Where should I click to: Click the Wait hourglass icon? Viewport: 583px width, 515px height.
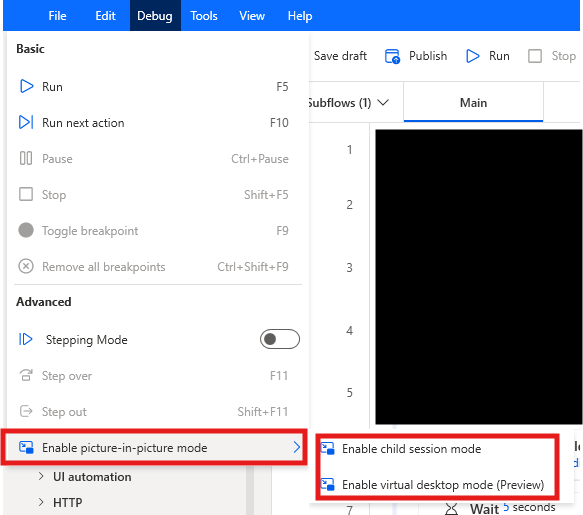point(451,509)
